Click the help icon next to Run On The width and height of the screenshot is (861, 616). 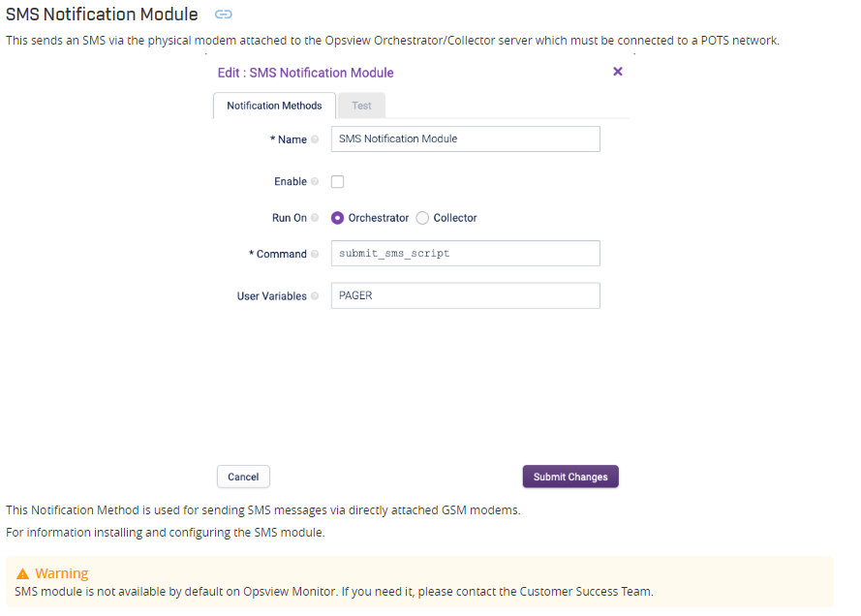(x=315, y=218)
